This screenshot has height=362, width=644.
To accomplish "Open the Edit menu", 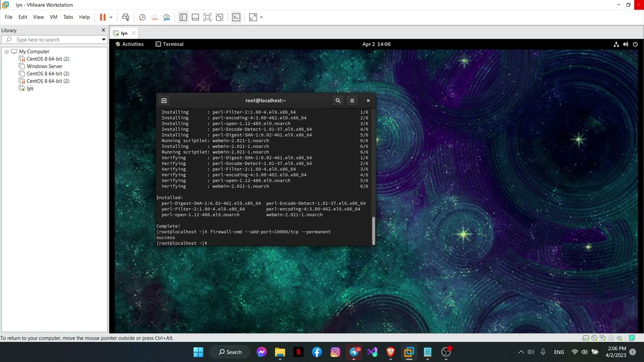I will point(23,17).
